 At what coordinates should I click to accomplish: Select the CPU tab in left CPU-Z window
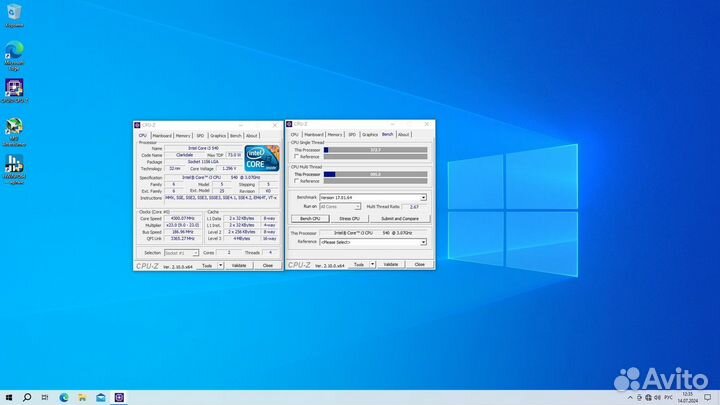tap(143, 135)
